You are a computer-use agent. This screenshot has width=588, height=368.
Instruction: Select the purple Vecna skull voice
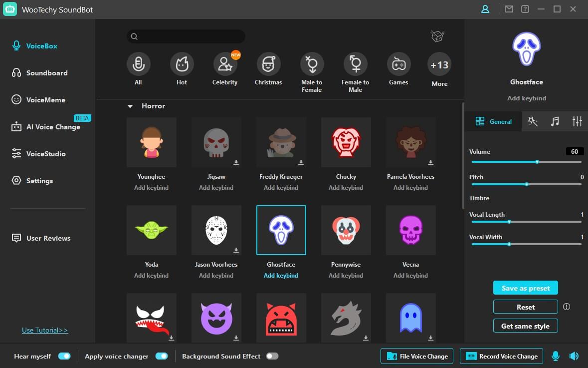click(x=411, y=230)
